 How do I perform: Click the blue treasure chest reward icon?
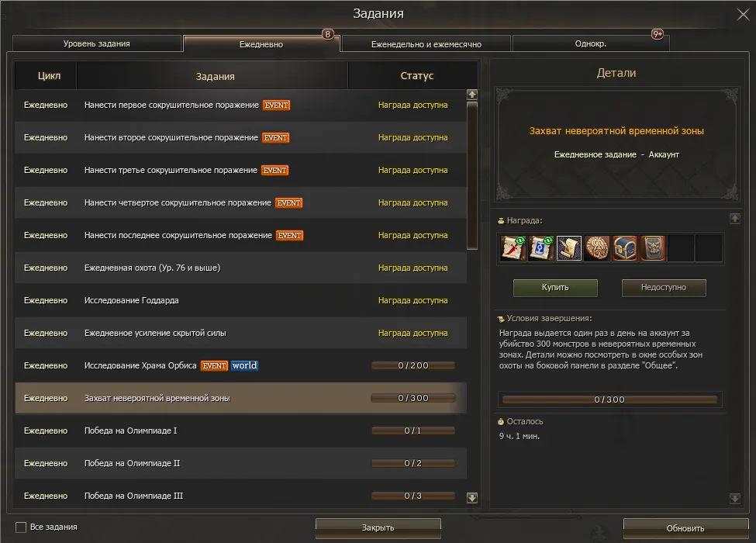tap(625, 248)
